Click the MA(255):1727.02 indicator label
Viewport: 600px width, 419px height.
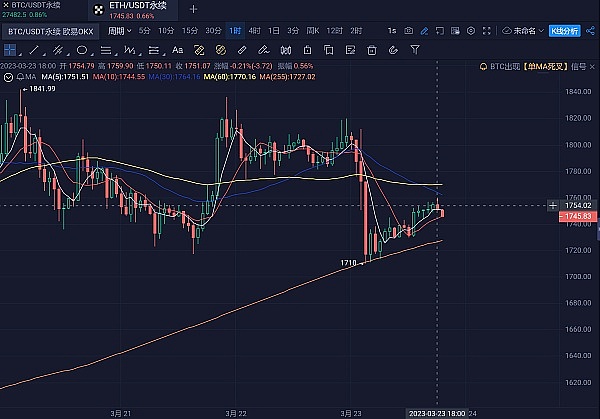click(x=287, y=77)
